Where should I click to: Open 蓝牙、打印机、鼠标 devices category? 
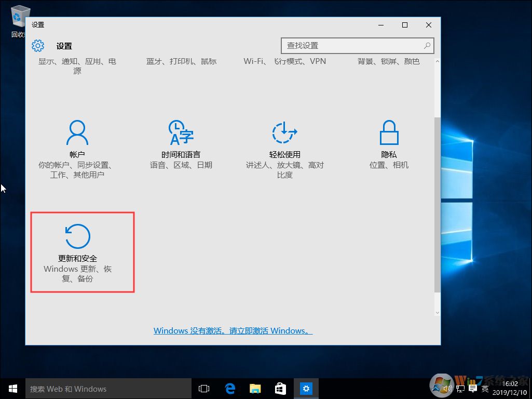pyautogui.click(x=181, y=61)
